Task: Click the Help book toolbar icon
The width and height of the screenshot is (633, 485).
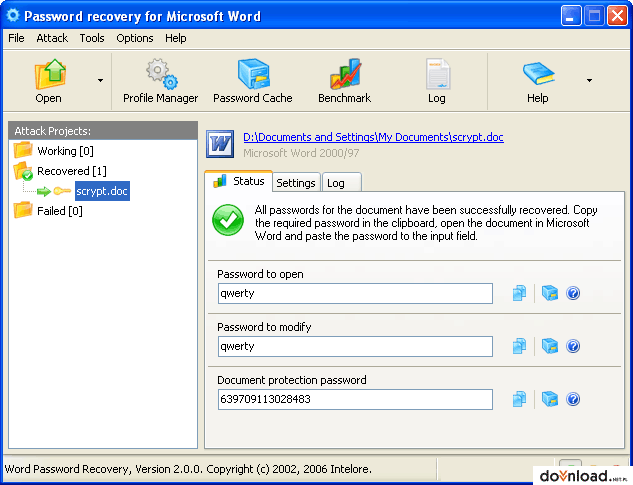Action: 538,73
